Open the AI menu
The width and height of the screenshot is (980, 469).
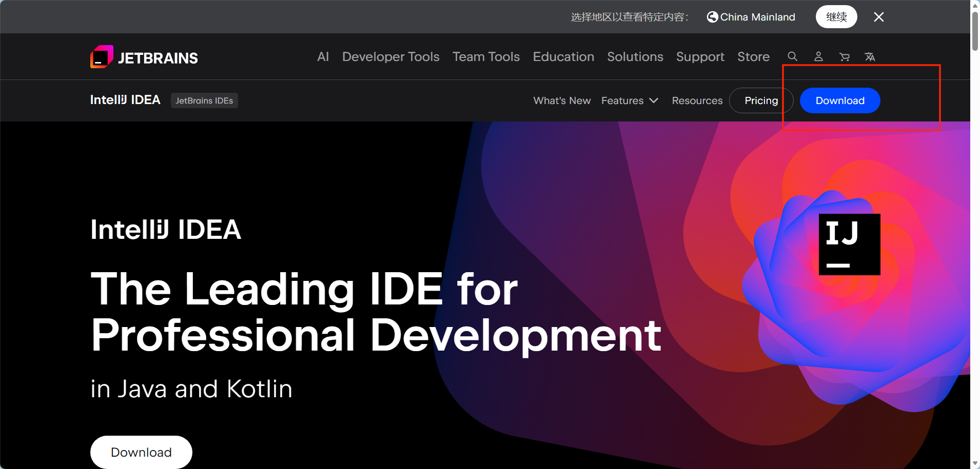[x=323, y=56]
